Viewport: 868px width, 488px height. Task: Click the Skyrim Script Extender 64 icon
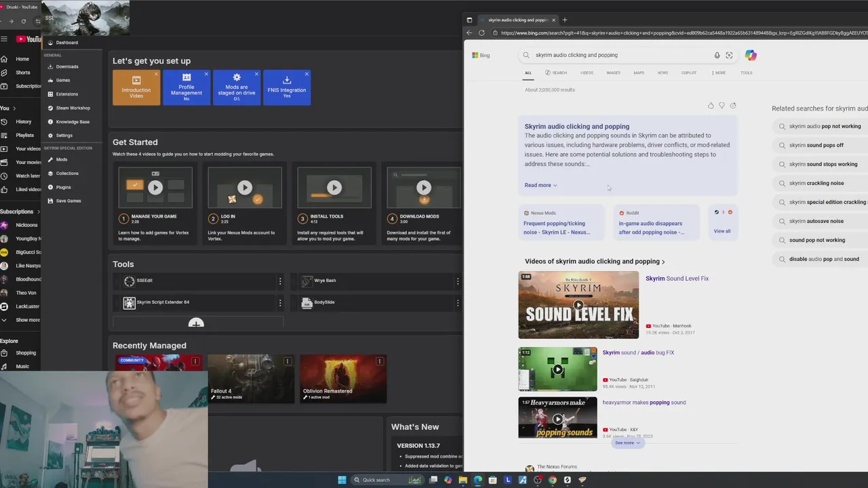click(129, 302)
